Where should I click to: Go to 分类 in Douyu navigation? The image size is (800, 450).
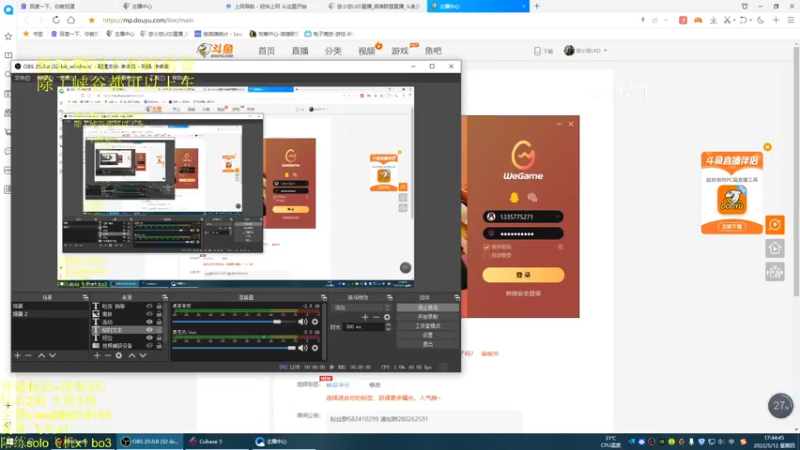point(333,51)
